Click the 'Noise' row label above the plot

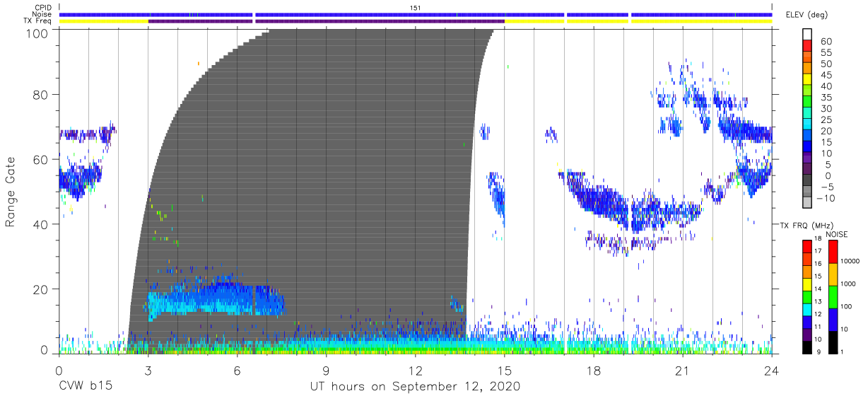43,15
